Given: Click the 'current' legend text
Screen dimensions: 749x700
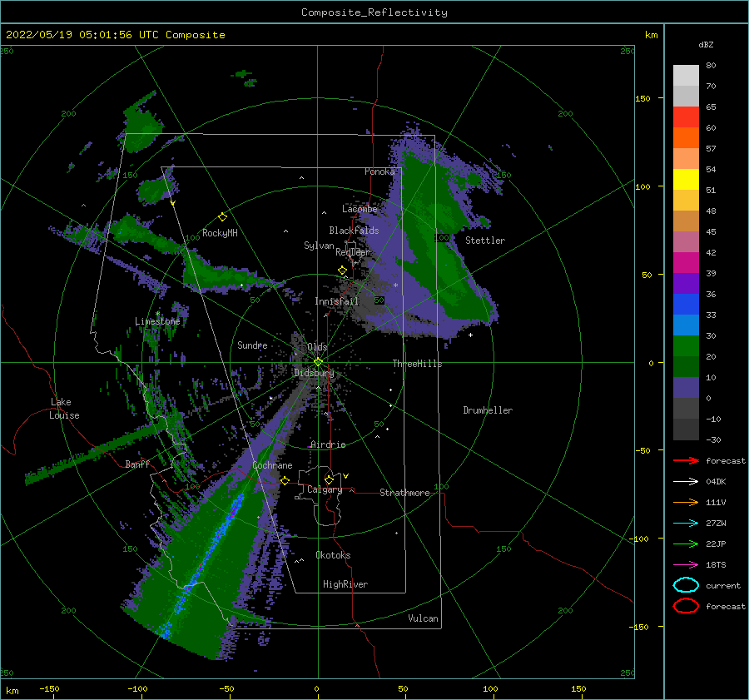Looking at the screenshot, I should click(x=723, y=586).
